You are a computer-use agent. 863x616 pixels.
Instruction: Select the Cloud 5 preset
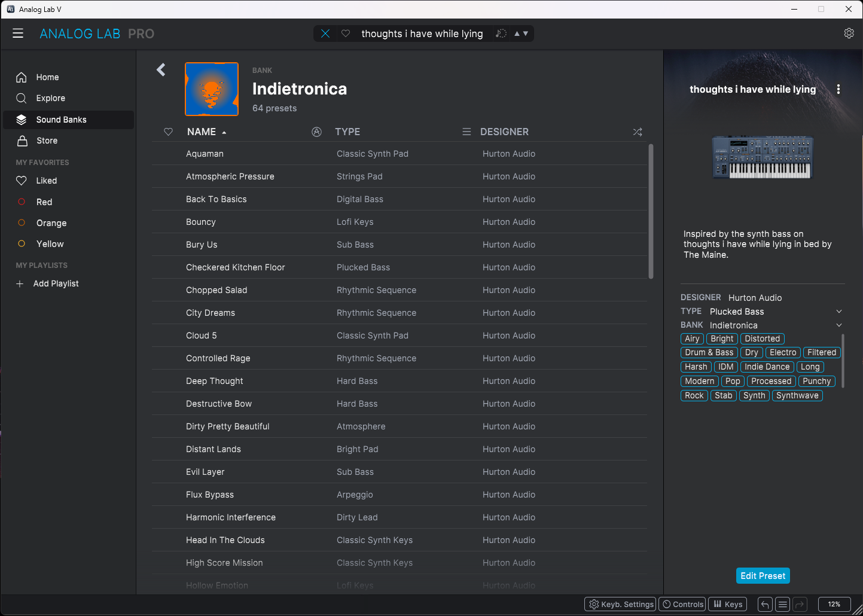[400, 336]
